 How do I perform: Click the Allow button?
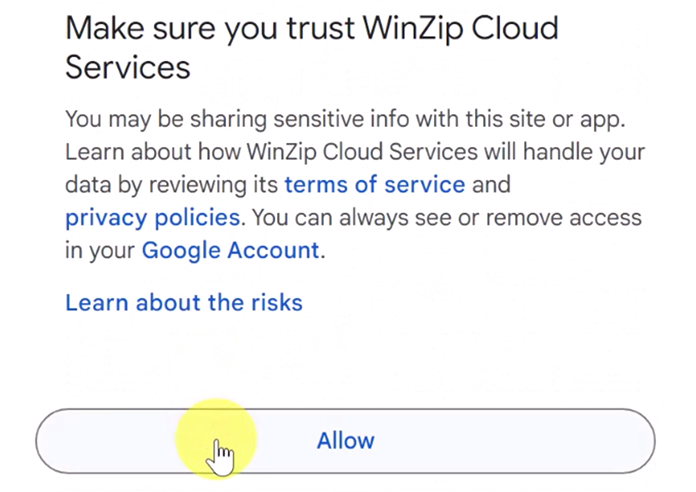pos(345,441)
